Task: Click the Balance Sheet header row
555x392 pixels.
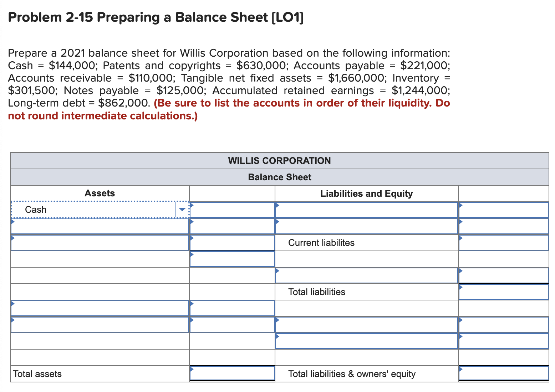Action: pyautogui.click(x=280, y=177)
